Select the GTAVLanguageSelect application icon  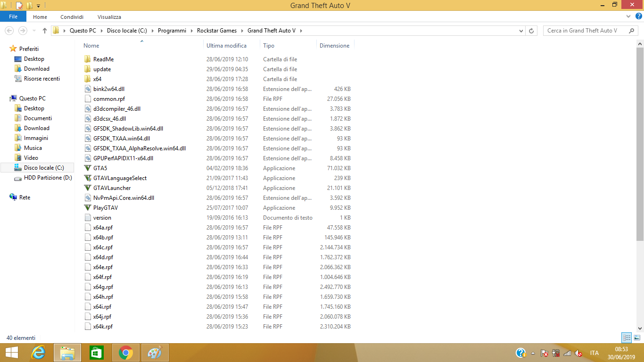pyautogui.click(x=87, y=178)
